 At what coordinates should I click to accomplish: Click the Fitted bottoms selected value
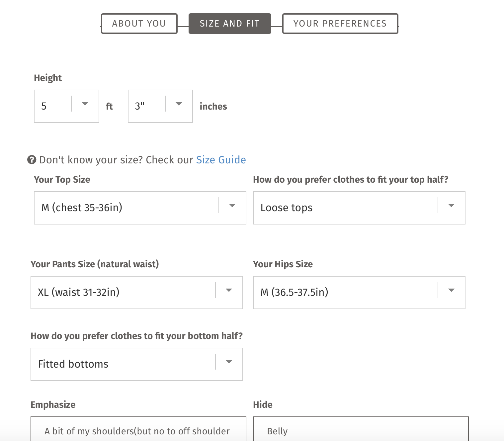pos(73,364)
